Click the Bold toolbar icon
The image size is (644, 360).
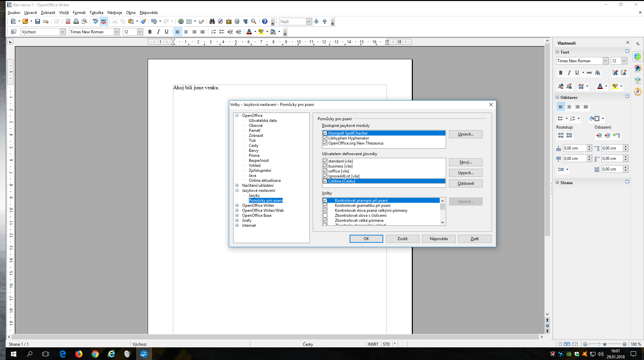coord(150,32)
